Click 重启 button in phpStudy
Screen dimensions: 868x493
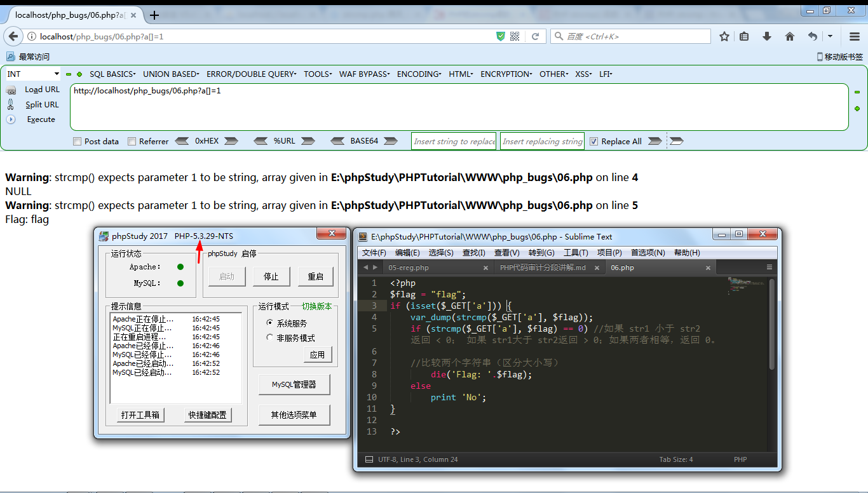[316, 276]
